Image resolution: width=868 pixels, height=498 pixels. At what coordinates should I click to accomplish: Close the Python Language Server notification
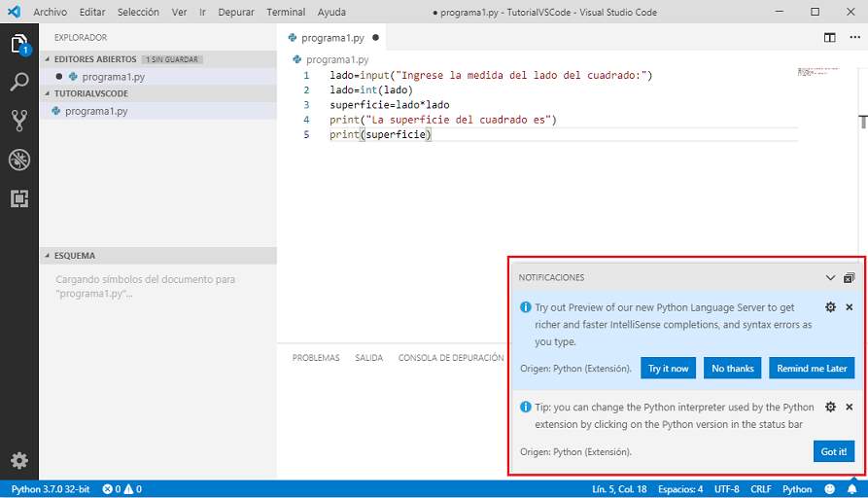pos(849,307)
